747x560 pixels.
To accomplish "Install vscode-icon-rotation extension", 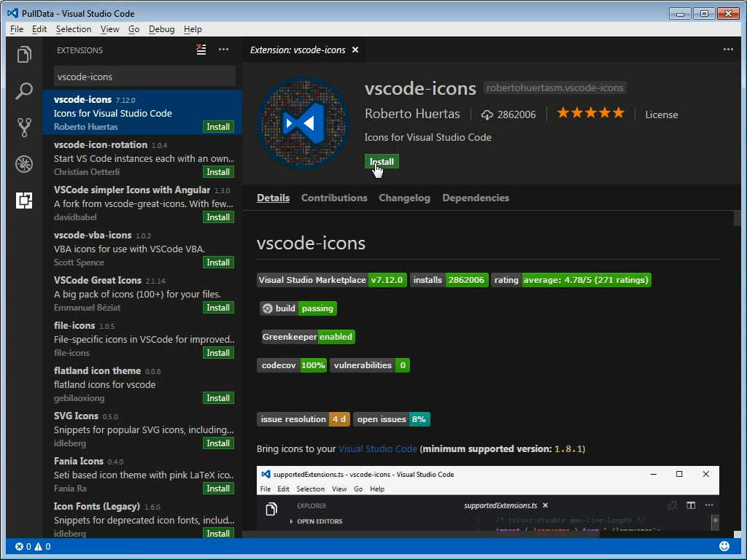I will (218, 172).
